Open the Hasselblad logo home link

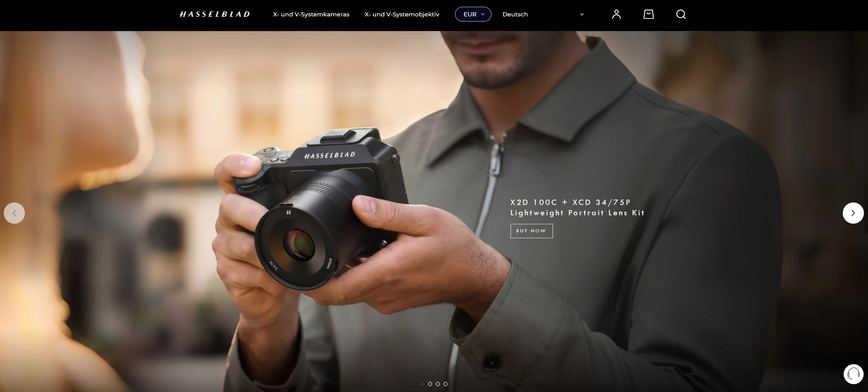coord(215,14)
